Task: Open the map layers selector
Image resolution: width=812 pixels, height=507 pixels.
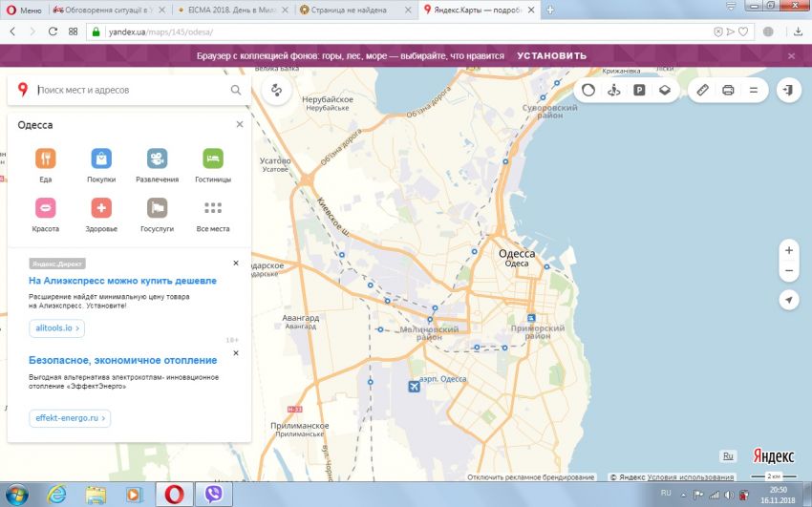Action: coord(665,90)
